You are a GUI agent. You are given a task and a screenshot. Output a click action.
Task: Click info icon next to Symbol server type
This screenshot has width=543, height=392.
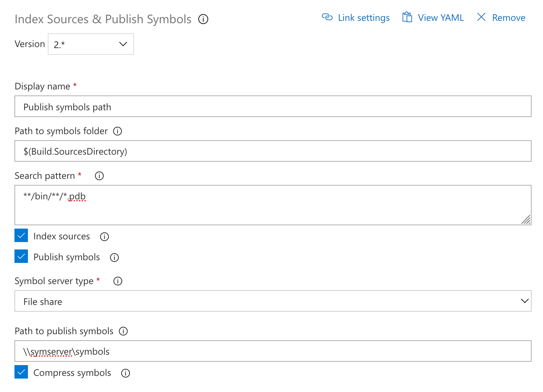(118, 281)
